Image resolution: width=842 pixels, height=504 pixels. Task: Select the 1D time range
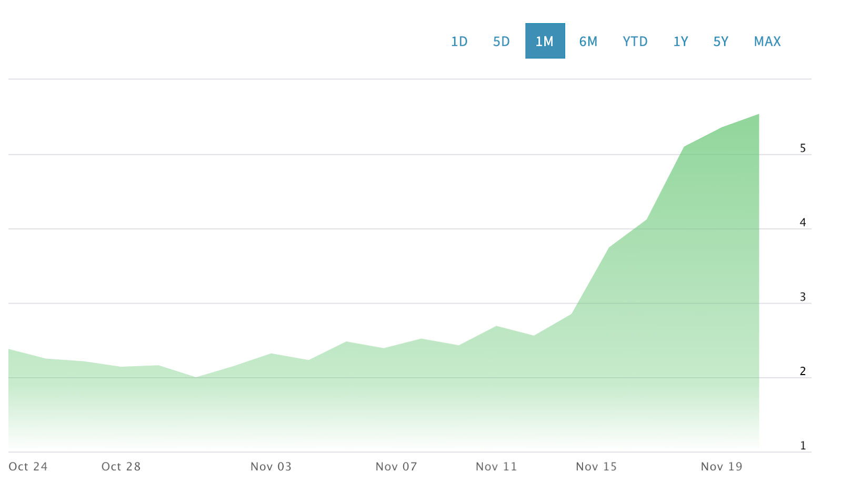pos(459,41)
